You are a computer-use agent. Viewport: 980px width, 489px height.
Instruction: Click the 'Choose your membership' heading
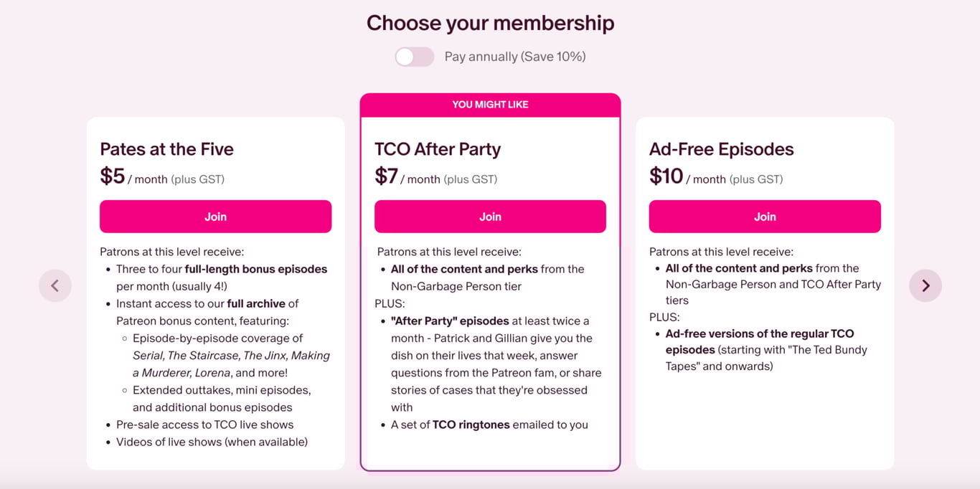(490, 23)
